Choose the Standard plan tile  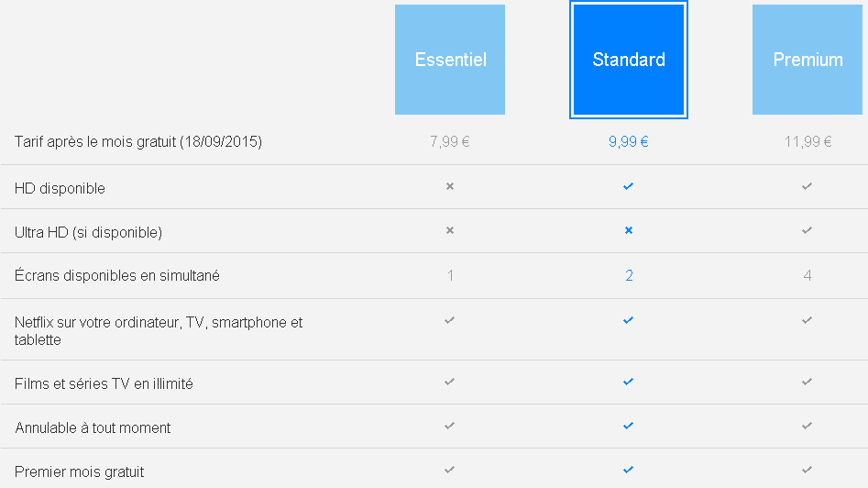pos(629,60)
